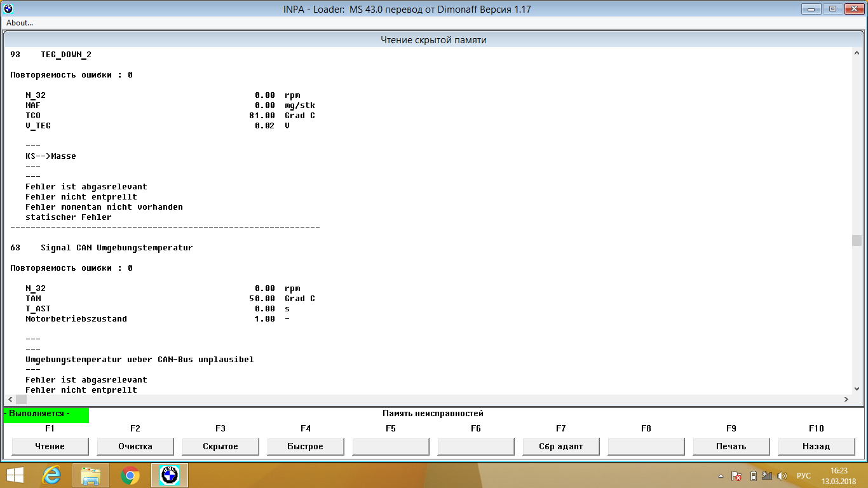Click the volume speaker tray icon
Image resolution: width=868 pixels, height=488 pixels.
782,476
